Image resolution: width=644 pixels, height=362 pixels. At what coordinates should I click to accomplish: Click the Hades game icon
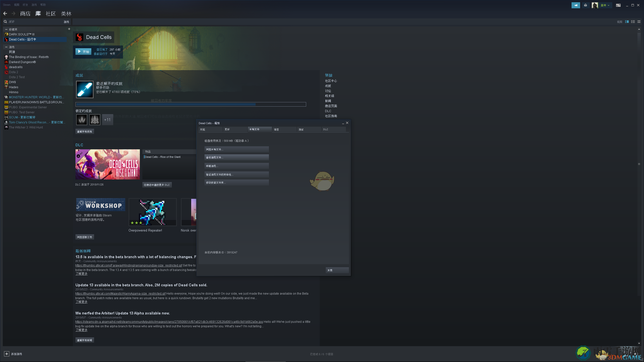point(6,87)
